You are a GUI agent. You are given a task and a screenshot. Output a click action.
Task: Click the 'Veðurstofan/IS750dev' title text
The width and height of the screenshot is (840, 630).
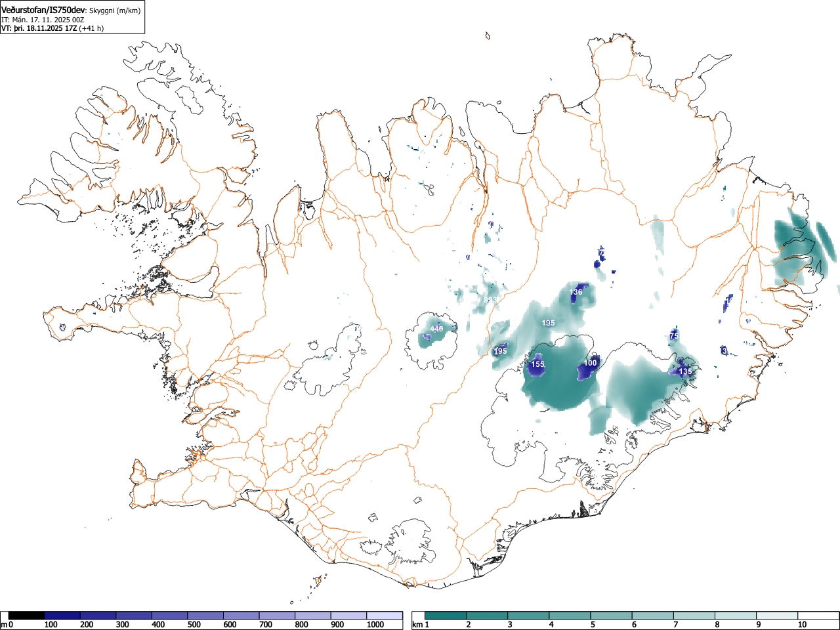pos(44,10)
